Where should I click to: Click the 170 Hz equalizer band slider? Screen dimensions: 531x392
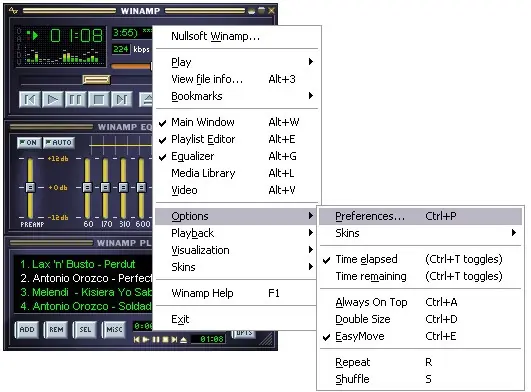(x=105, y=188)
